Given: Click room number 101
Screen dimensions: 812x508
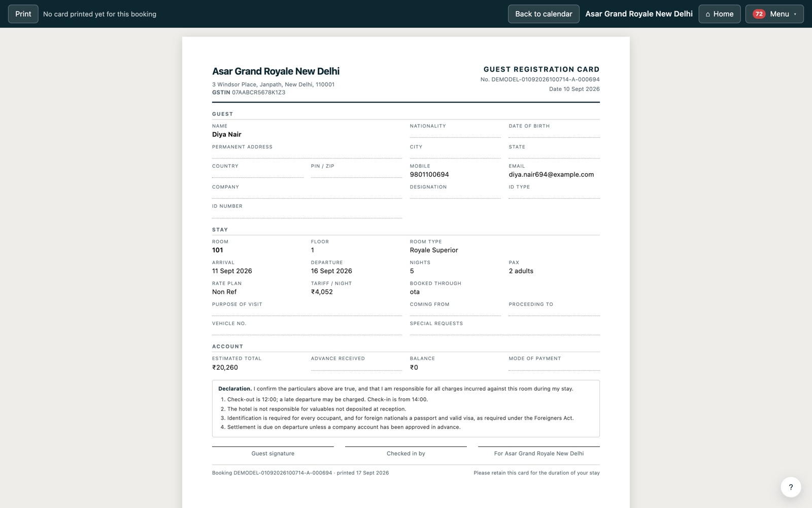Looking at the screenshot, I should click(x=218, y=250).
